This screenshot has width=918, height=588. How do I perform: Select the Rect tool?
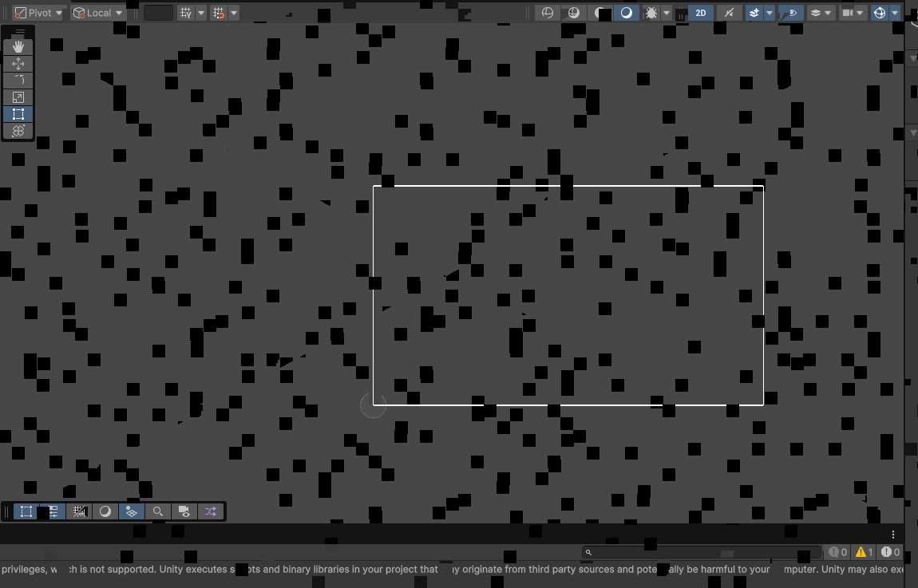(18, 114)
